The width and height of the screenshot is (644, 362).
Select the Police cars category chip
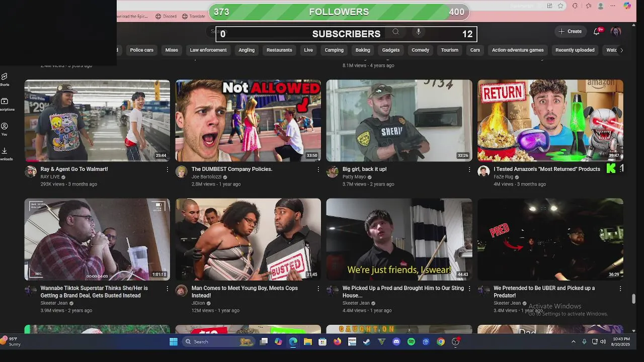pos(142,50)
